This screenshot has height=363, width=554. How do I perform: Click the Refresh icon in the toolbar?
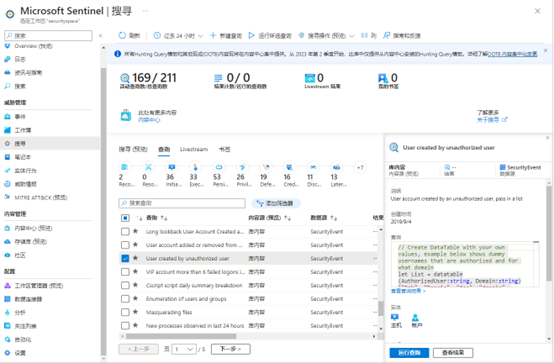click(122, 35)
